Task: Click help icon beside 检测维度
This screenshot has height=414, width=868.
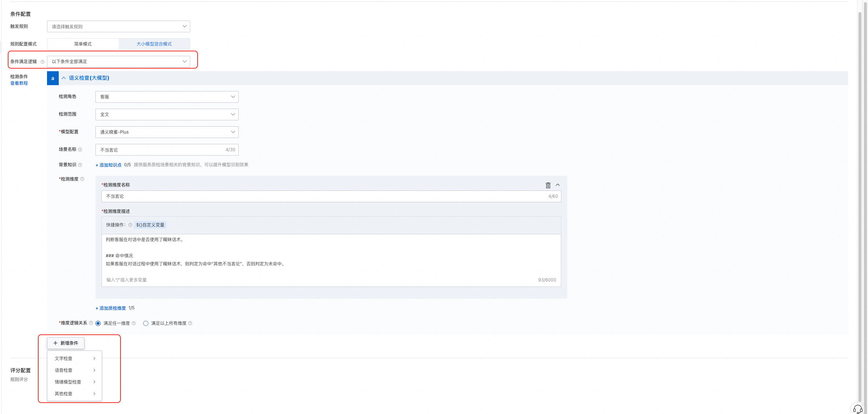Action: [x=82, y=179]
